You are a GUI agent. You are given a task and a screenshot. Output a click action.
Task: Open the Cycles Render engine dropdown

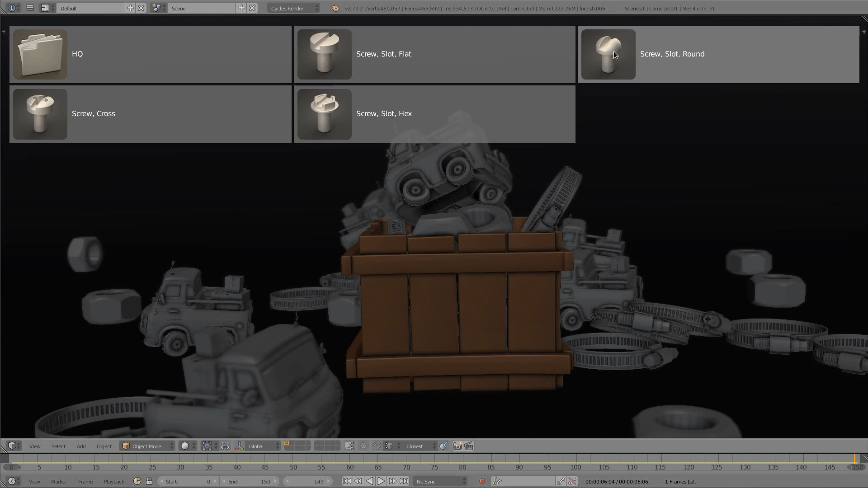pos(293,8)
